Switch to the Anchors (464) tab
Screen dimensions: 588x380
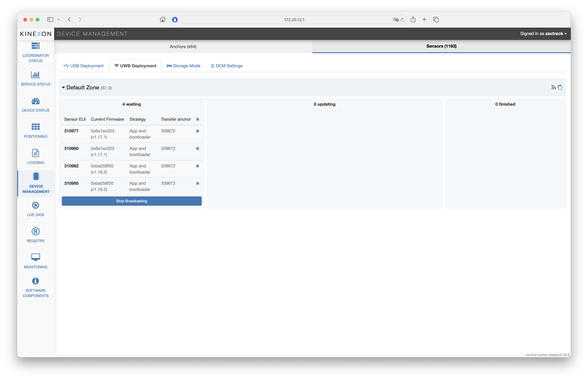[183, 47]
